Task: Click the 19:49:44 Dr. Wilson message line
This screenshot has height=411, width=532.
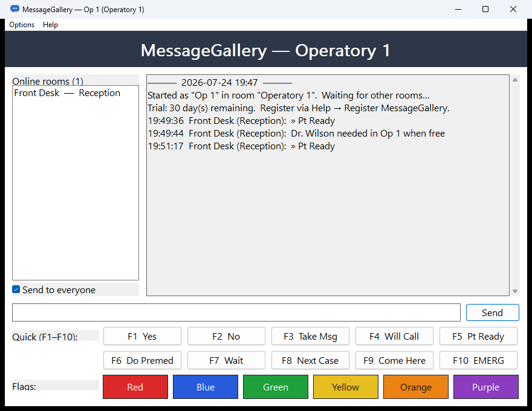Action: (x=296, y=133)
